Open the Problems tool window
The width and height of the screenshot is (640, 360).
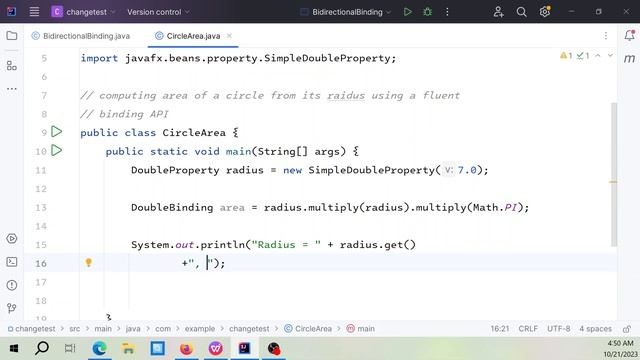(12, 285)
